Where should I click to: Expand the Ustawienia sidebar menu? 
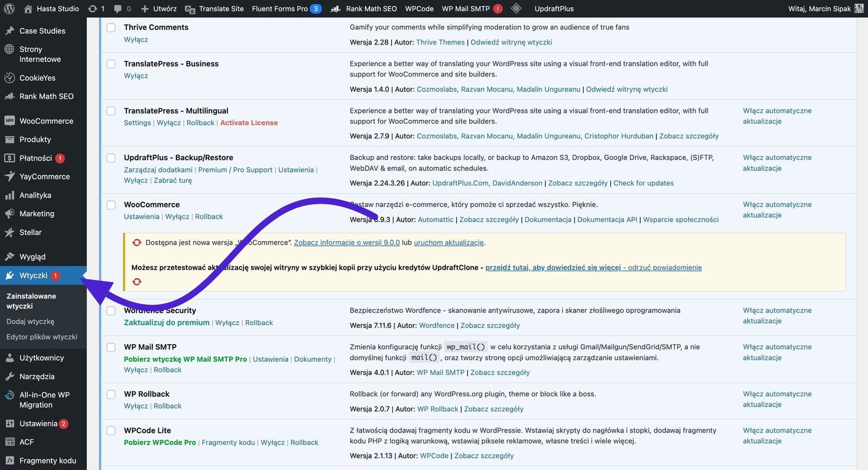pyautogui.click(x=38, y=424)
